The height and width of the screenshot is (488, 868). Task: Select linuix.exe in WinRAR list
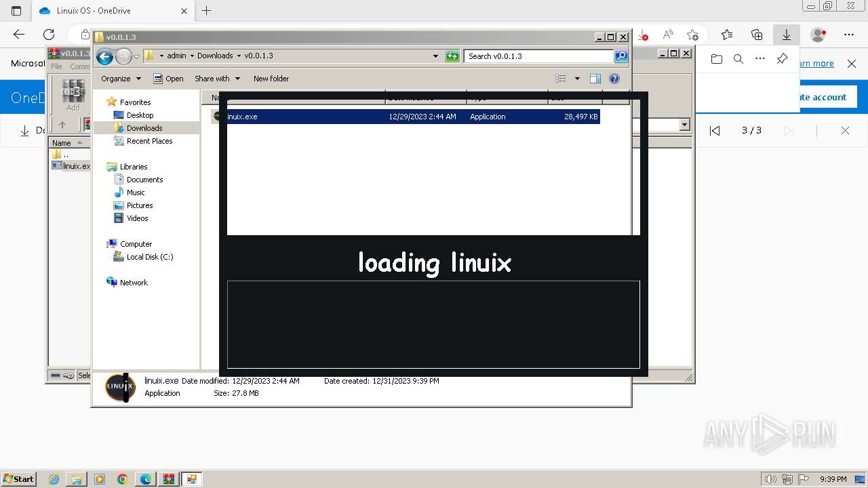[x=71, y=166]
